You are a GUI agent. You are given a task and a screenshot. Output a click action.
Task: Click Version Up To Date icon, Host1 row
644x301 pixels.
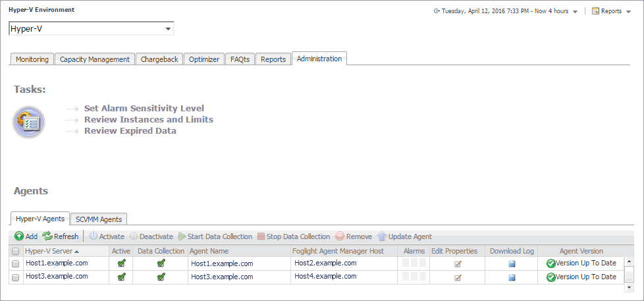(550, 263)
